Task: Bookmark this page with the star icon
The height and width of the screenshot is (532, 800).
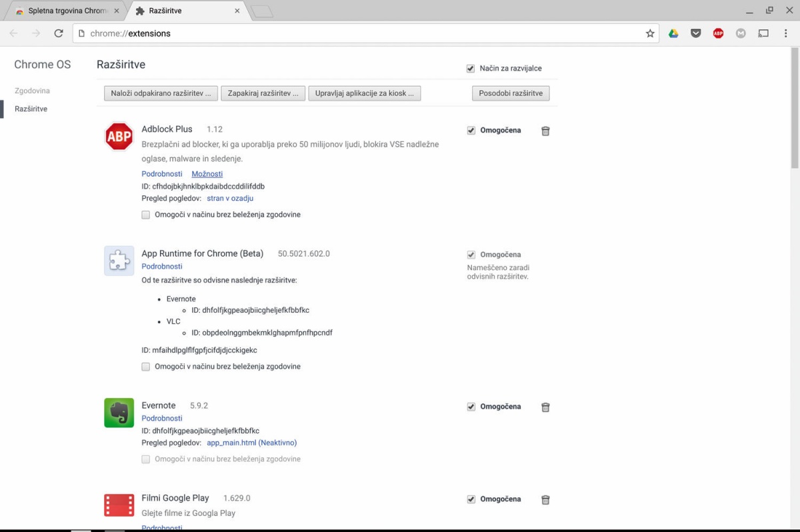Action: (x=650, y=33)
